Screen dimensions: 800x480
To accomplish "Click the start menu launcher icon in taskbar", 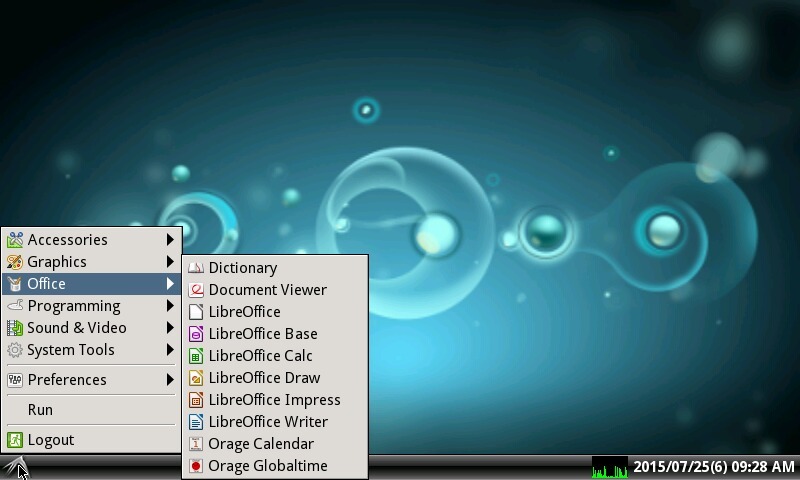I will pyautogui.click(x=14, y=467).
